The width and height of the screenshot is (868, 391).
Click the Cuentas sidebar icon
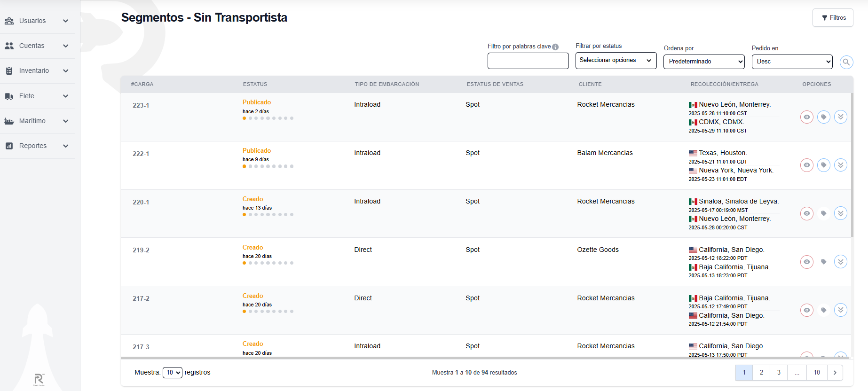[9, 46]
